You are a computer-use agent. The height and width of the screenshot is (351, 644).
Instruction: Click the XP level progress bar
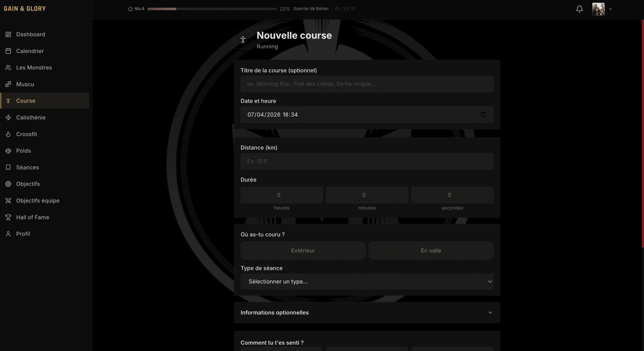pyautogui.click(x=212, y=9)
